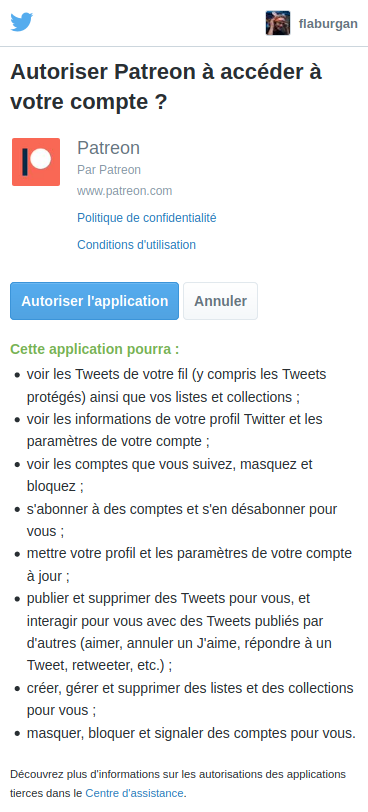Select the permission about Tweets protégés

(176, 386)
